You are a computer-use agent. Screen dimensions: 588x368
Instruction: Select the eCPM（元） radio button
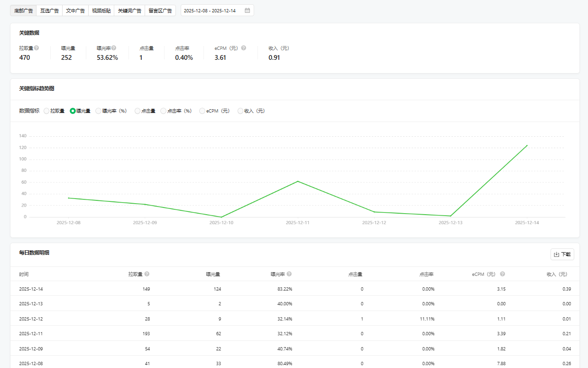(202, 111)
